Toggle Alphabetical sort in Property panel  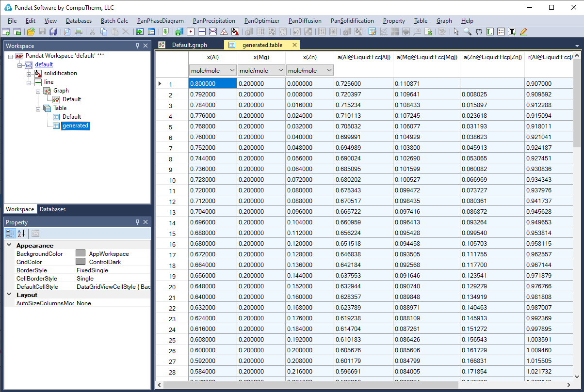[21, 233]
